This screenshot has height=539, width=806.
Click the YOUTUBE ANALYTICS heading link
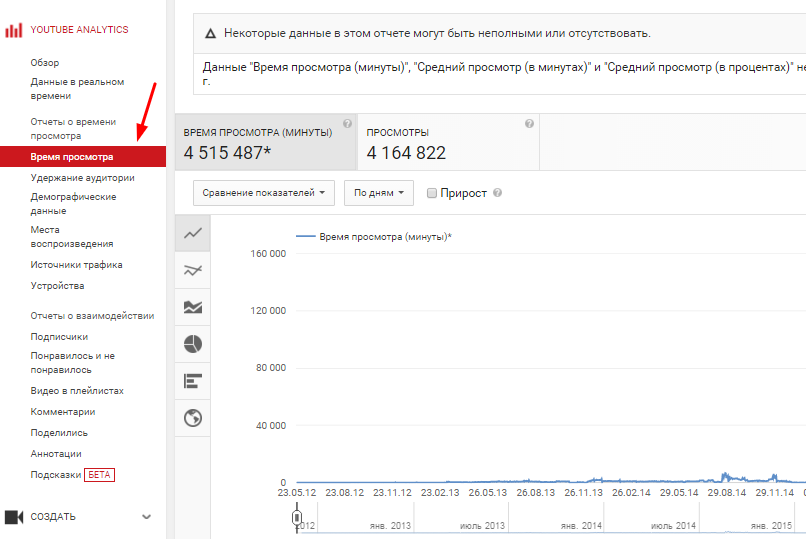click(79, 30)
